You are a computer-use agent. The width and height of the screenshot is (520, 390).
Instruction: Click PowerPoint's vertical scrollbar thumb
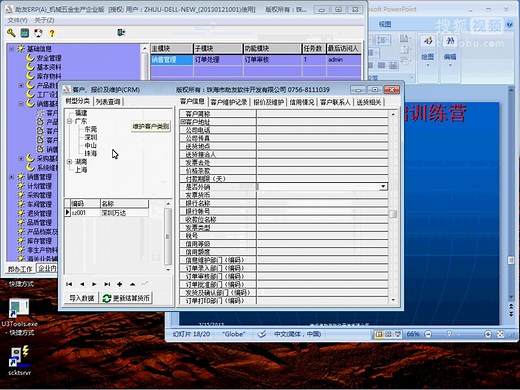click(511, 260)
